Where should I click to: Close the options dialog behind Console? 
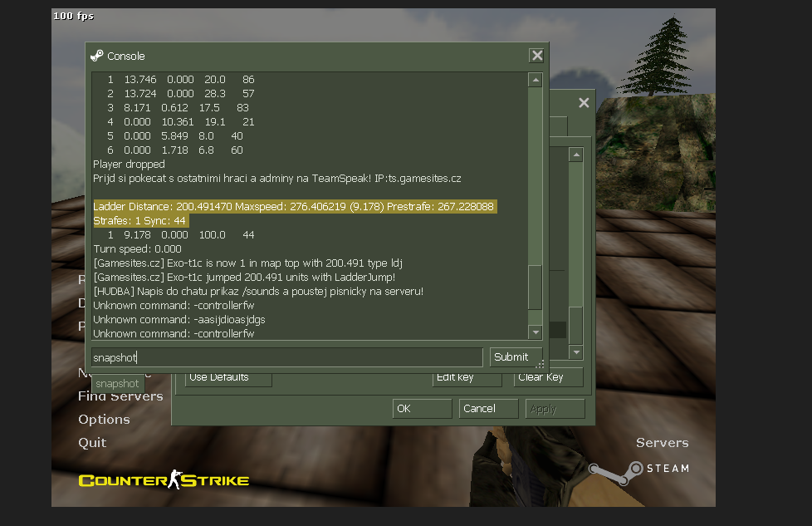point(584,103)
